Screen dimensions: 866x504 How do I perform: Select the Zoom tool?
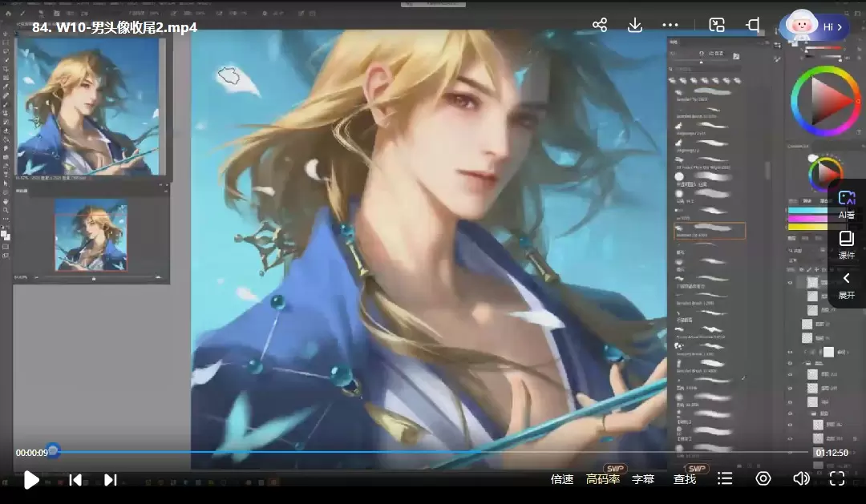6,210
